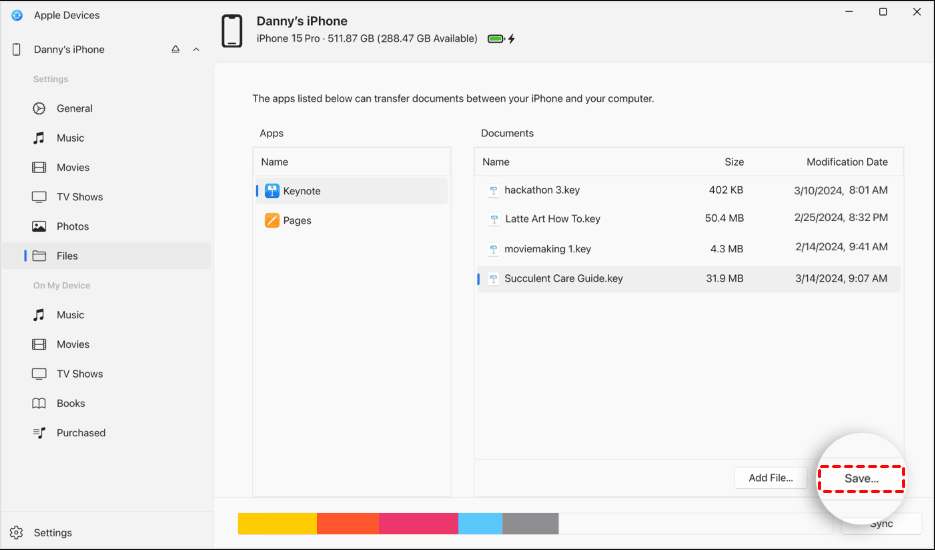Open Movies under Settings

click(106, 168)
